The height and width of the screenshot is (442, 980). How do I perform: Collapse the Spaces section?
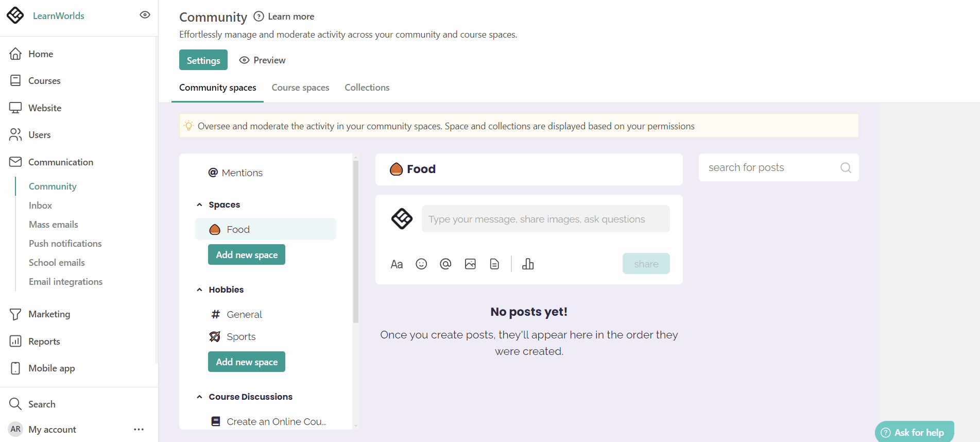click(x=200, y=204)
